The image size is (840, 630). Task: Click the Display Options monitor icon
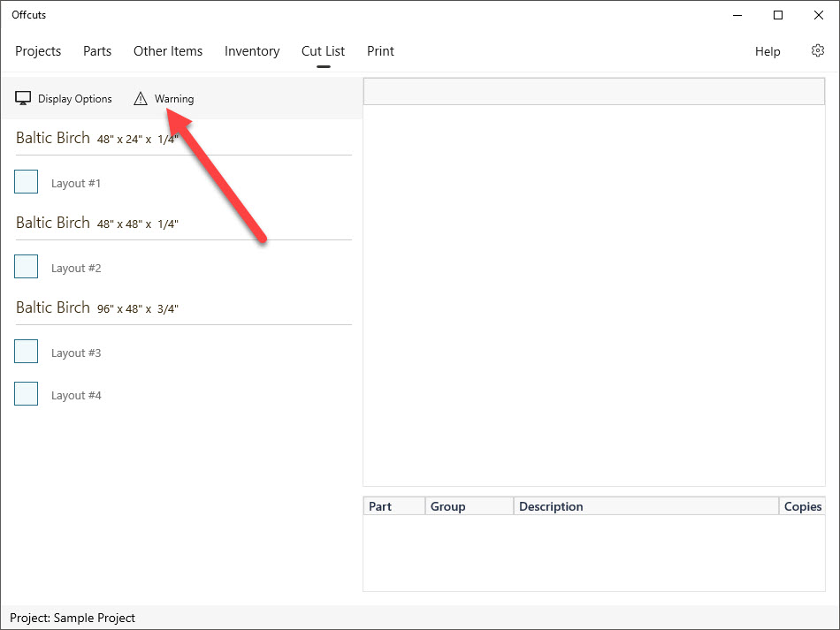[23, 98]
